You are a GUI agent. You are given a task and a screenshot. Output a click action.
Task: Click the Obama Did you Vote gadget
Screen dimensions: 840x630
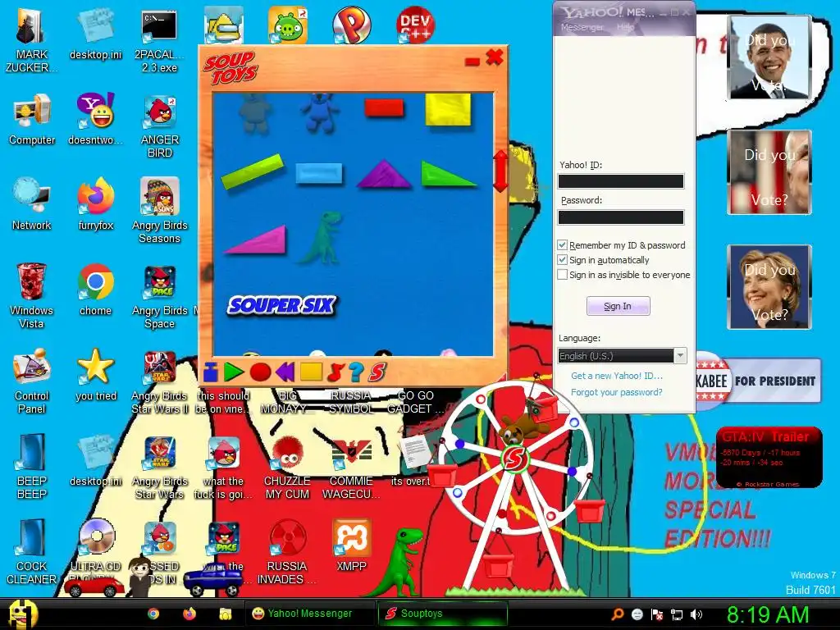tap(769, 57)
